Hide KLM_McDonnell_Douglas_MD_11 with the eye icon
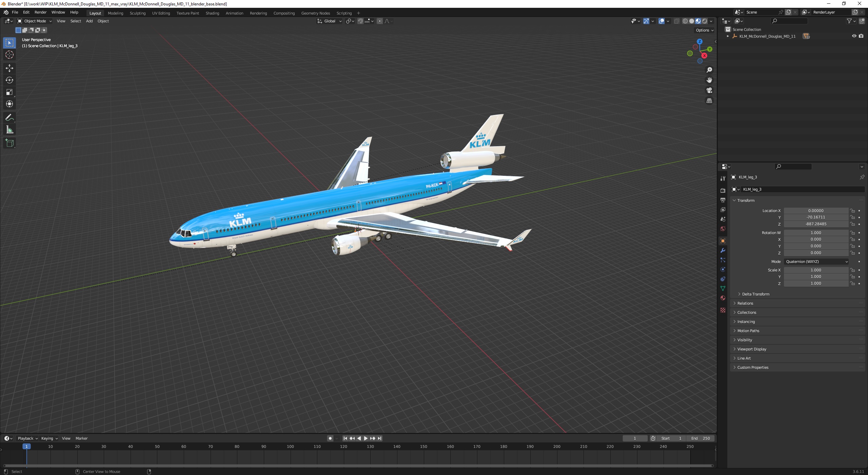 coord(854,36)
